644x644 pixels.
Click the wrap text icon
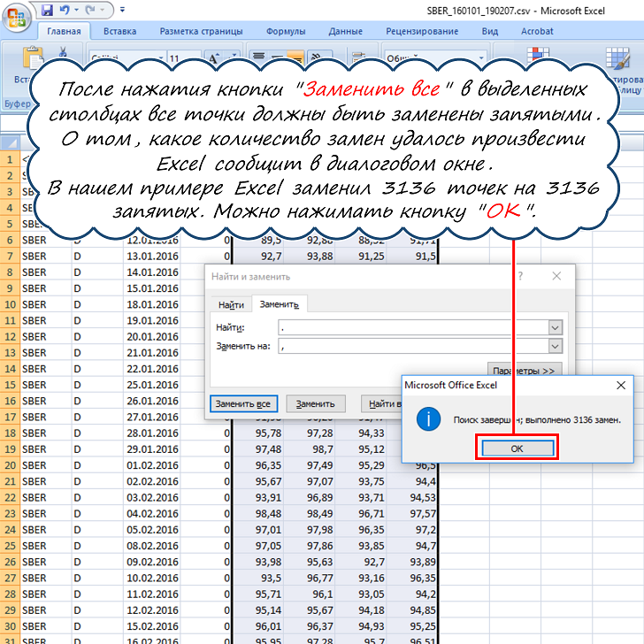point(358,57)
